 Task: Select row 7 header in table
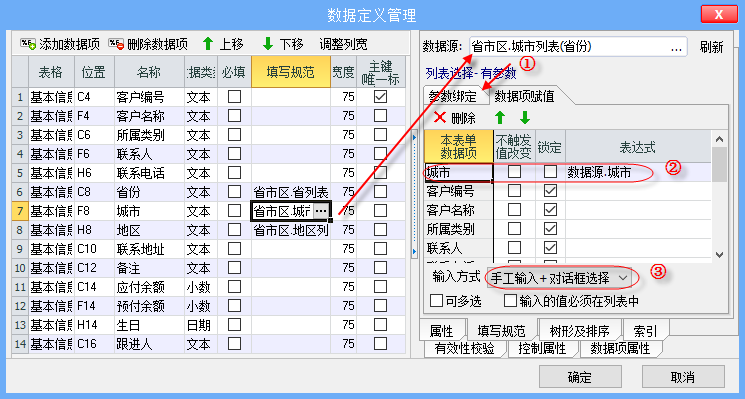pos(20,211)
